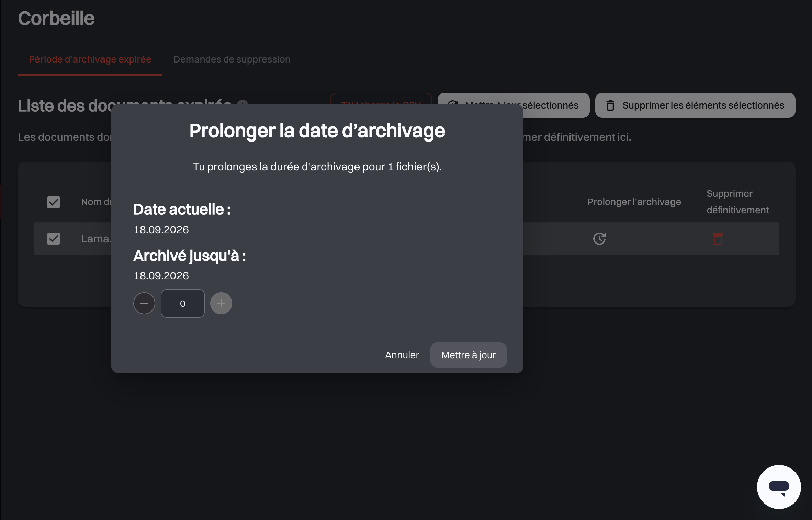
Task: Click the Corbeille page heading
Action: pyautogui.click(x=56, y=18)
